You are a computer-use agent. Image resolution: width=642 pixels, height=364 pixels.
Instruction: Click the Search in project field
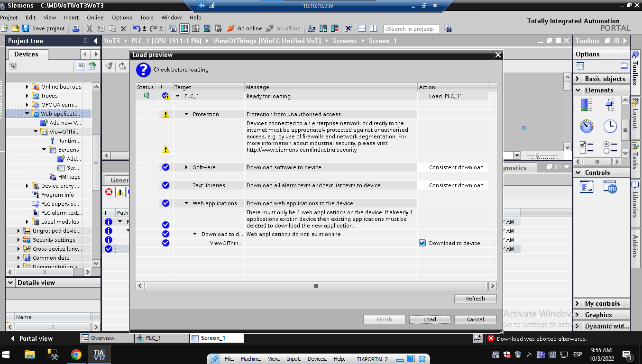pos(411,29)
